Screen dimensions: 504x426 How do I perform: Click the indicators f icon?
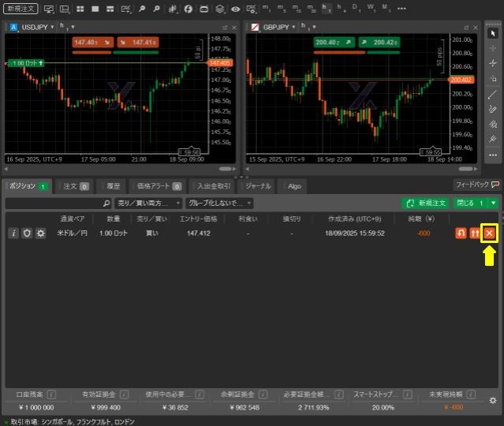pos(188,9)
